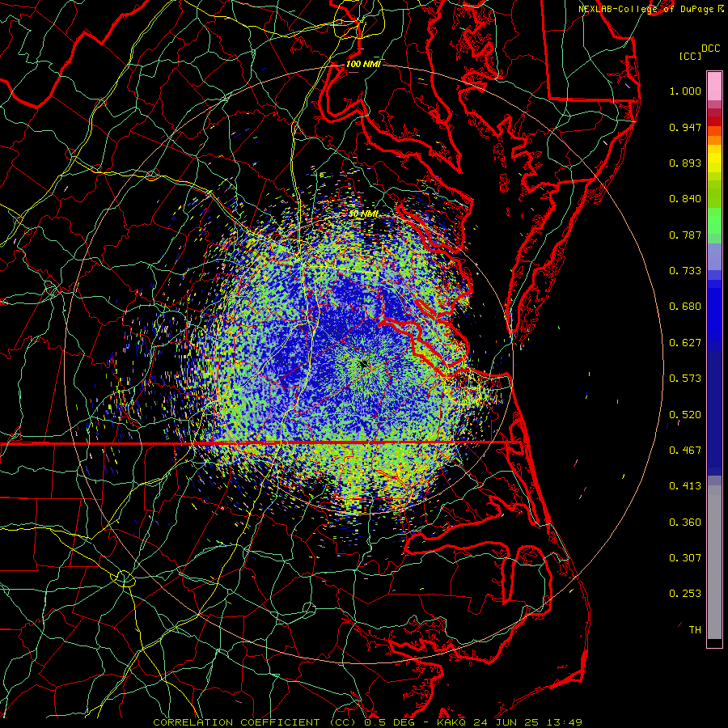The width and height of the screenshot is (728, 728).
Task: Click the 0.307 legend value
Action: point(685,558)
